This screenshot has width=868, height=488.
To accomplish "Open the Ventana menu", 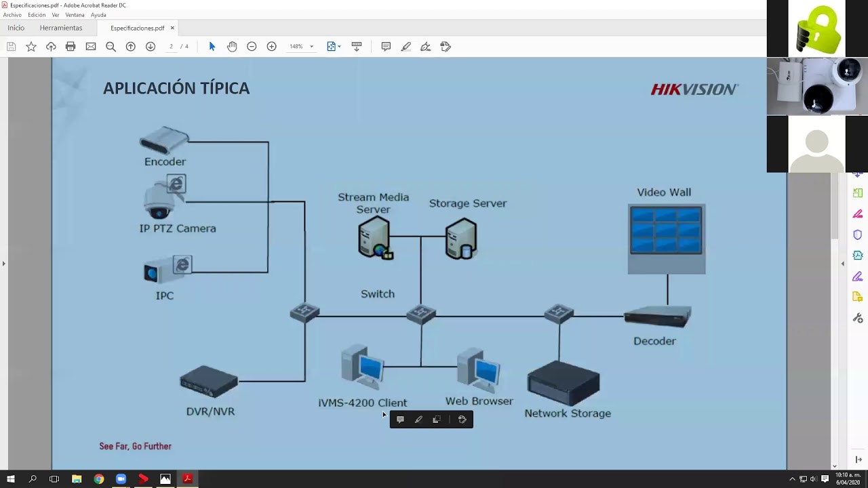I will click(75, 15).
